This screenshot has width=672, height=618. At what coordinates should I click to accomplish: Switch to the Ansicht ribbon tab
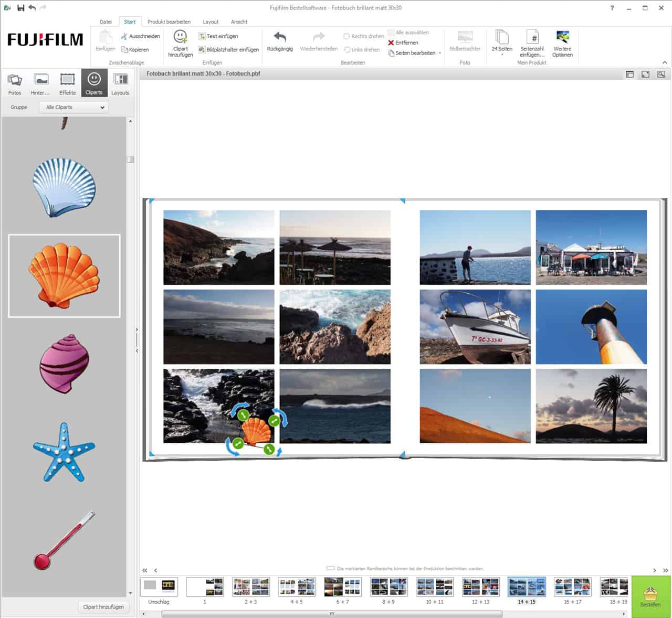tap(239, 22)
